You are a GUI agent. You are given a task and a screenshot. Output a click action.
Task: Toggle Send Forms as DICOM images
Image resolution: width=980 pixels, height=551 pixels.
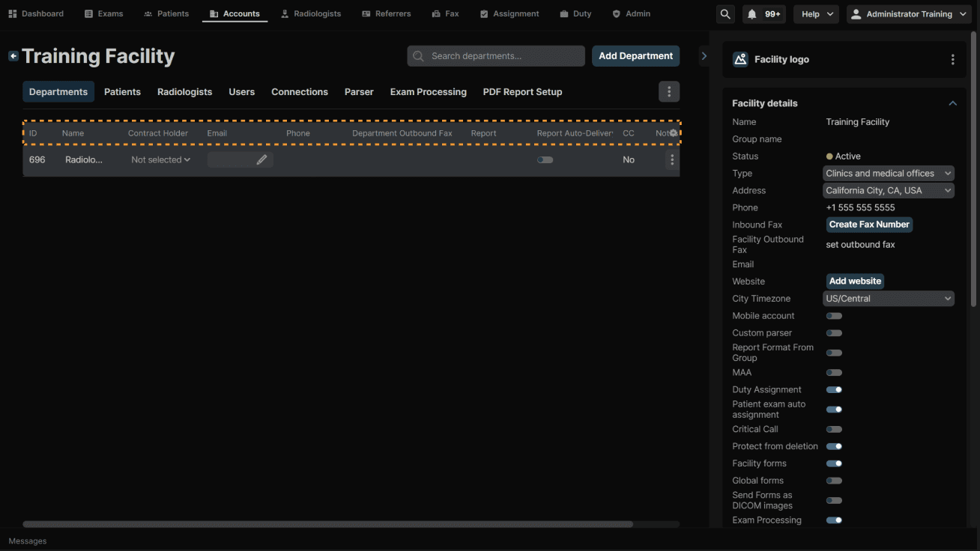(834, 501)
